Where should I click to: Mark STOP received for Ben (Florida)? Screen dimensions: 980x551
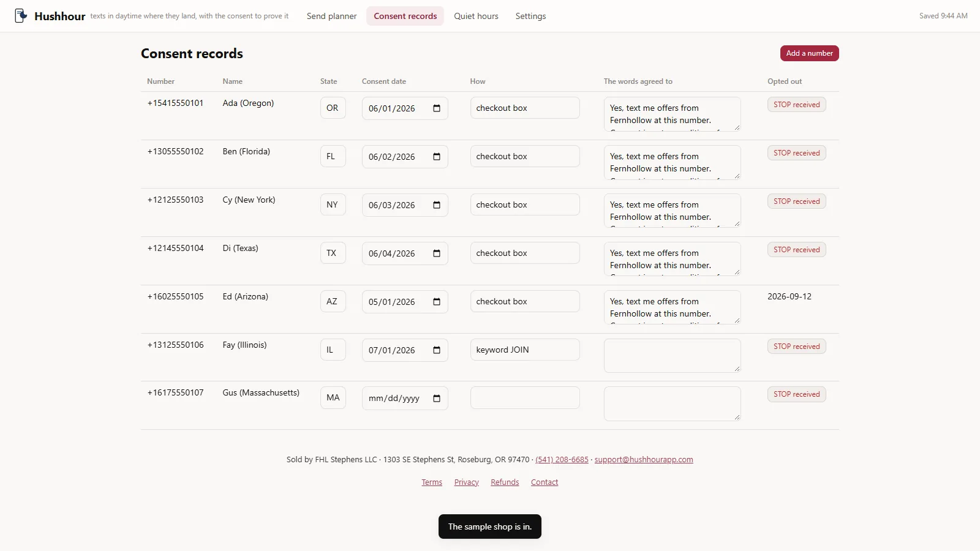coord(796,153)
